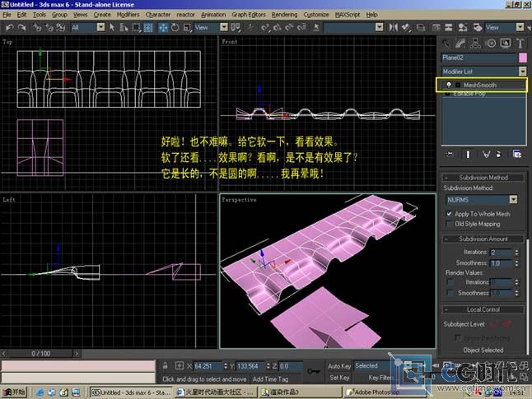The width and height of the screenshot is (532, 399).
Task: Collapse the Subdivision Method rollout
Action: point(483,178)
